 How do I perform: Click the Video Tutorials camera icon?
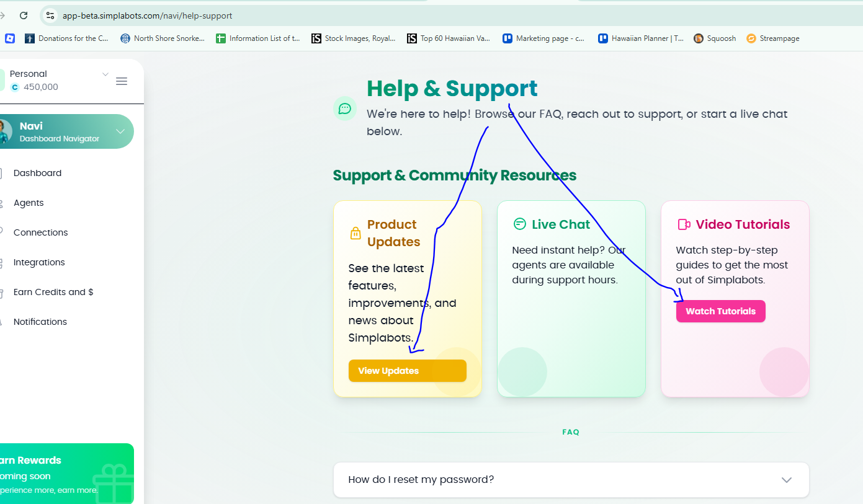pos(684,224)
